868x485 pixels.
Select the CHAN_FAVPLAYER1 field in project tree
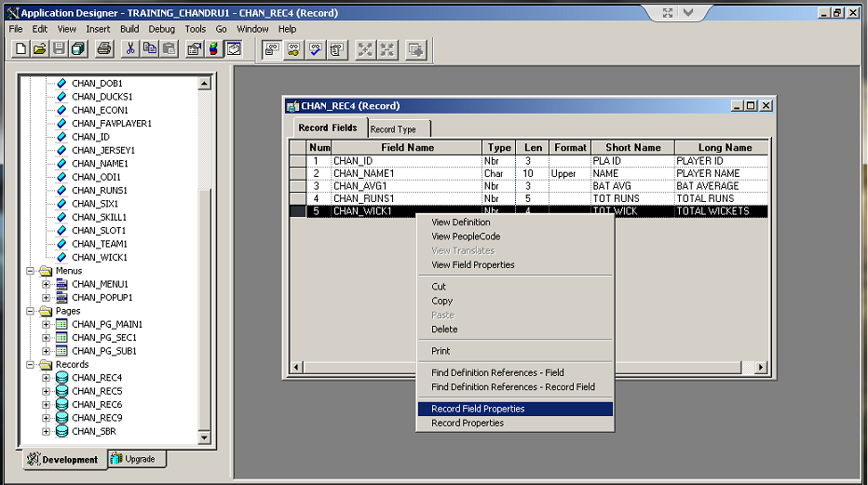tap(111, 123)
